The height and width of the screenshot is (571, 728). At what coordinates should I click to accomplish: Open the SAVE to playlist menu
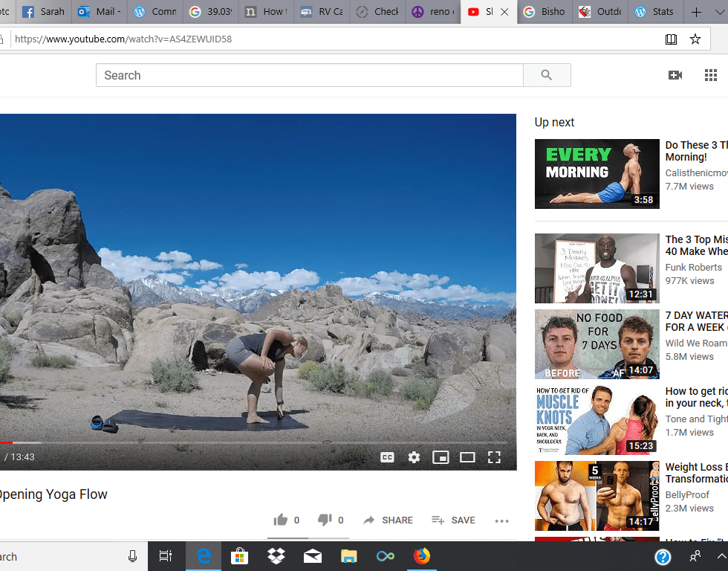coord(453,520)
